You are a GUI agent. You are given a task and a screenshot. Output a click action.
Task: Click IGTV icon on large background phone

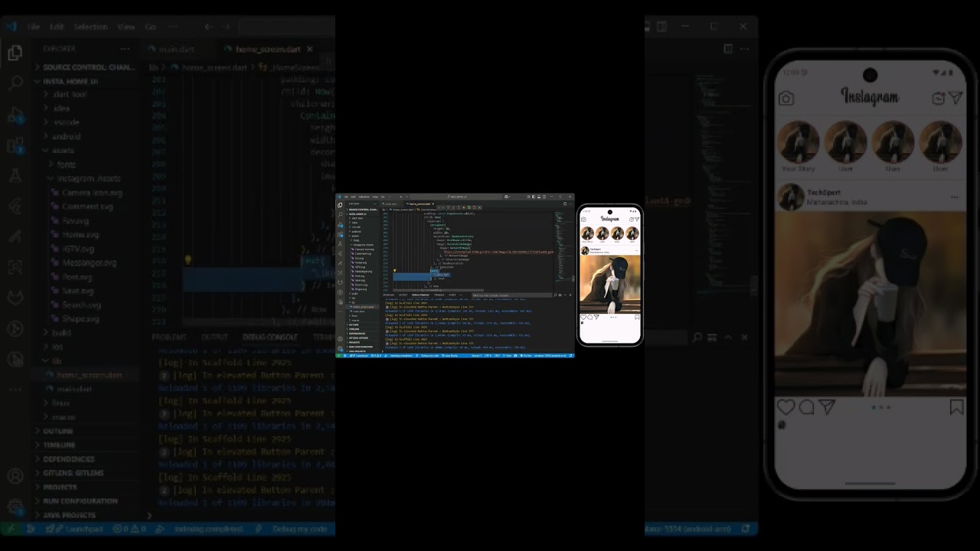(x=939, y=98)
